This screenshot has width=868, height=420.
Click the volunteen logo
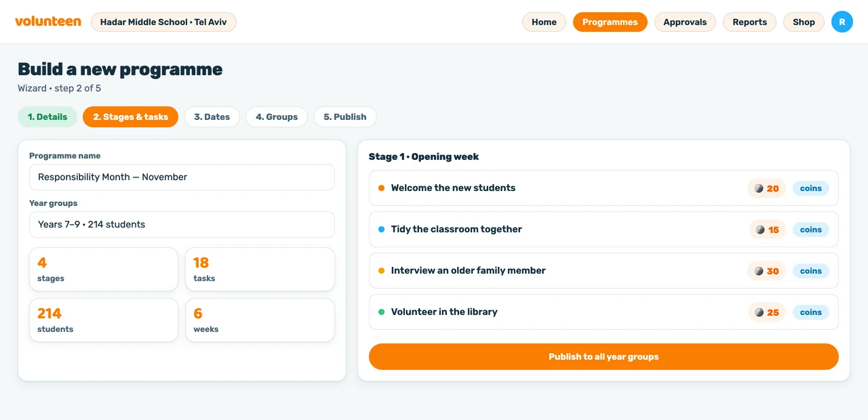tap(48, 22)
